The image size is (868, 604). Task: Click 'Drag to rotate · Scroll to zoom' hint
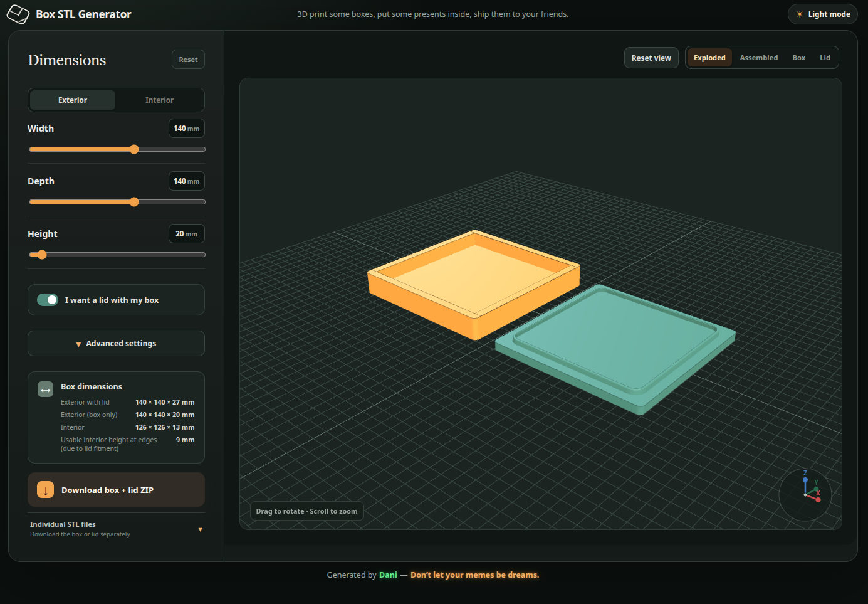click(x=306, y=511)
